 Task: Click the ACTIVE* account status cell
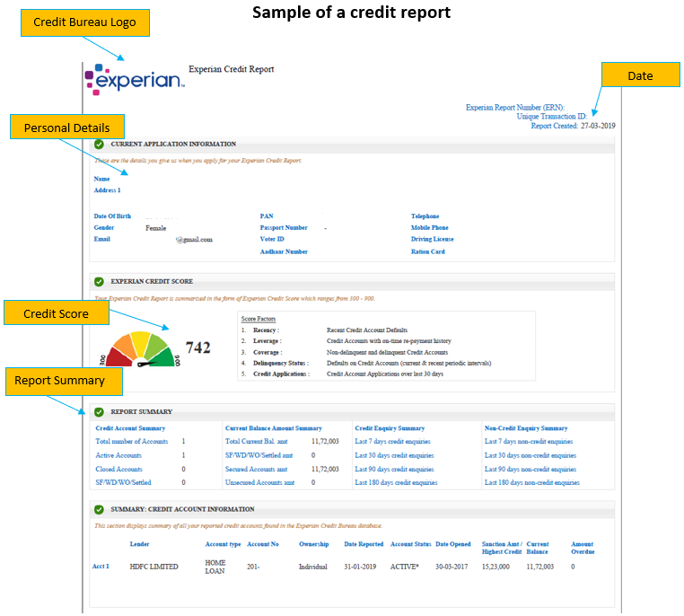pyautogui.click(x=404, y=567)
